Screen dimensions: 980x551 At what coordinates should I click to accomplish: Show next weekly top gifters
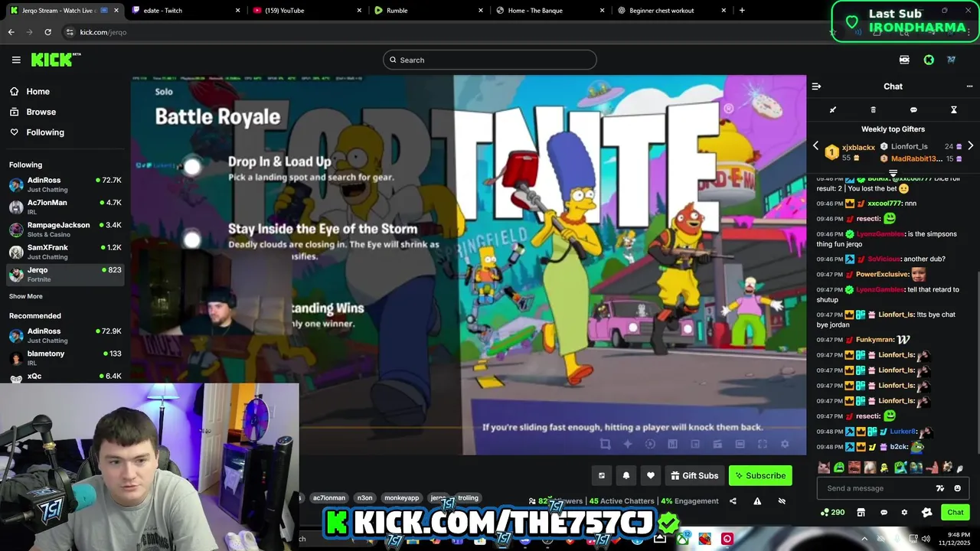point(970,145)
